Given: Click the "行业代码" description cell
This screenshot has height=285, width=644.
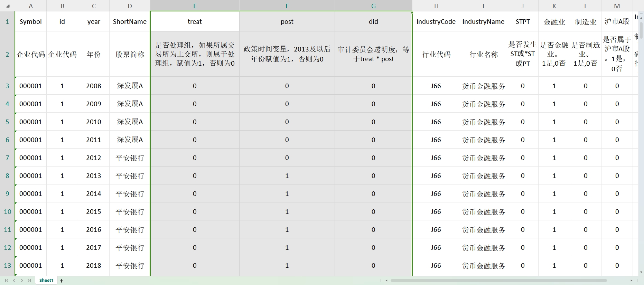Looking at the screenshot, I should (436, 54).
